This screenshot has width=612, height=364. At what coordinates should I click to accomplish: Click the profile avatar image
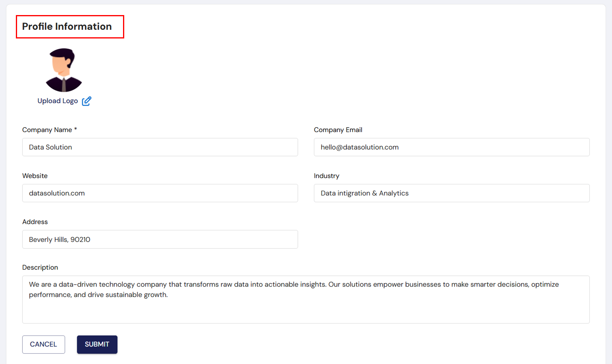pyautogui.click(x=64, y=70)
